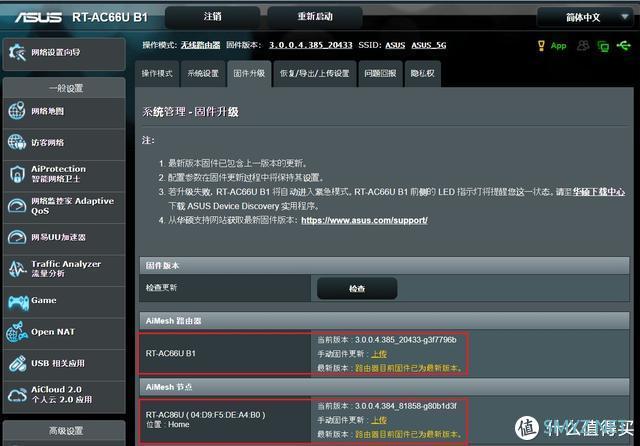Click the USB application icon
Screen dimensions: 640x446
coord(17,363)
